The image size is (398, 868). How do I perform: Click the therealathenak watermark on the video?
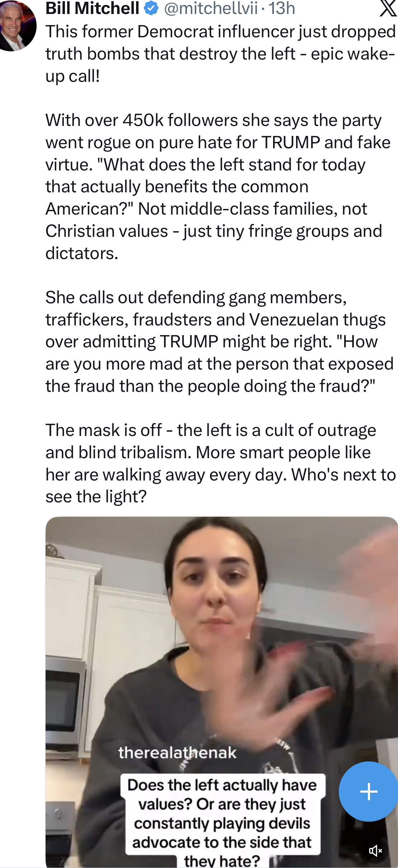click(177, 752)
